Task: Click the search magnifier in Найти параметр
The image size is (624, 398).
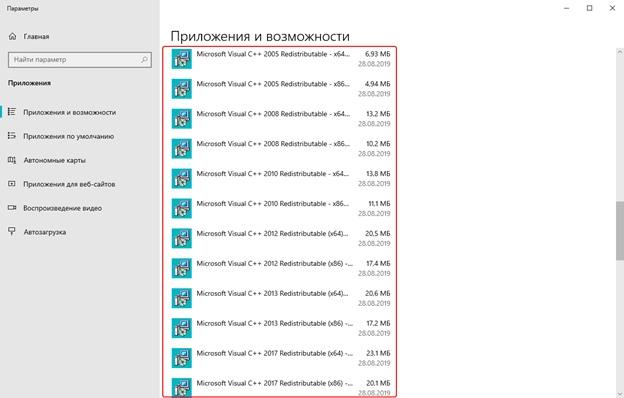Action: point(144,60)
